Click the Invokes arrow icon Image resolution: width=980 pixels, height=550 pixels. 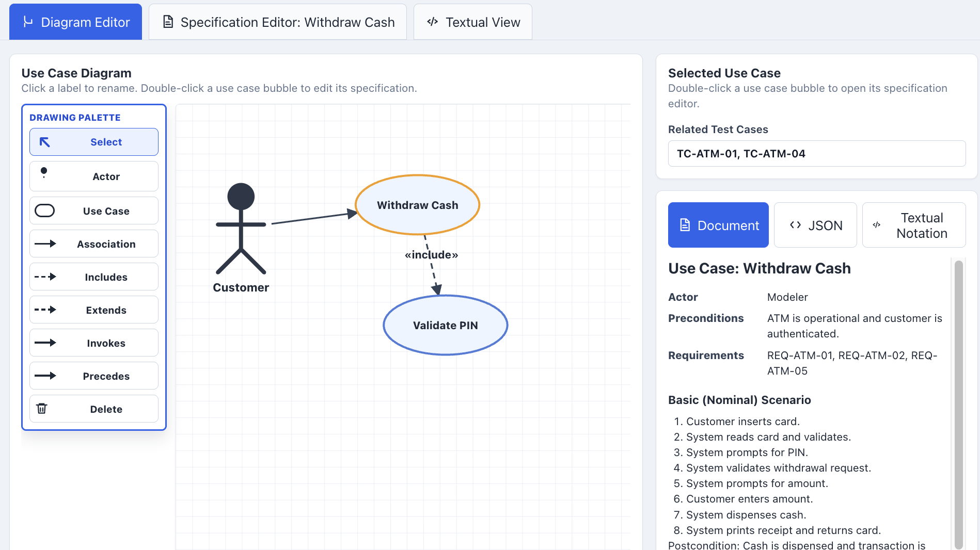[x=45, y=343]
